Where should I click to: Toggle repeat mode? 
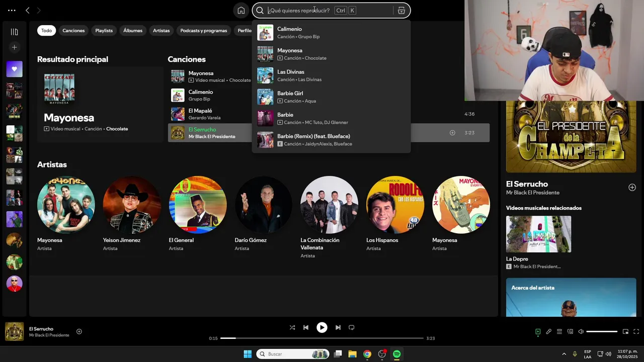tap(352, 327)
